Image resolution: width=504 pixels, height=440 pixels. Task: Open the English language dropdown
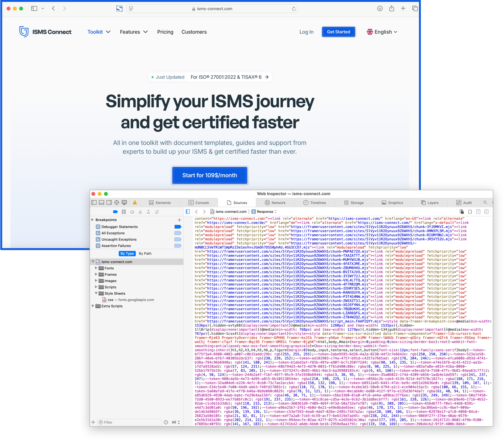click(382, 32)
